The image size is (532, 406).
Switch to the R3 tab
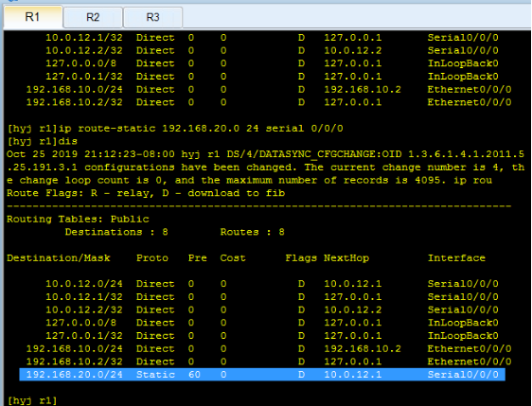tap(152, 17)
